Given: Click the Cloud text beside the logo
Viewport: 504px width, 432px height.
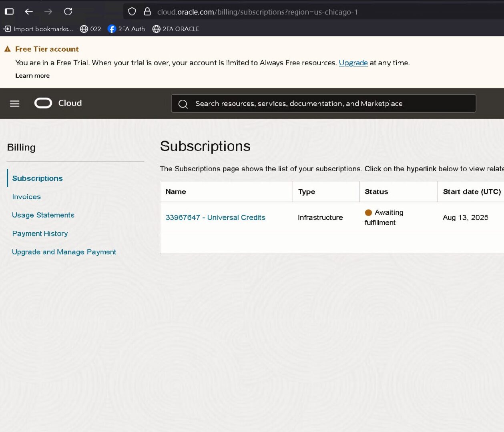Looking at the screenshot, I should (70, 103).
